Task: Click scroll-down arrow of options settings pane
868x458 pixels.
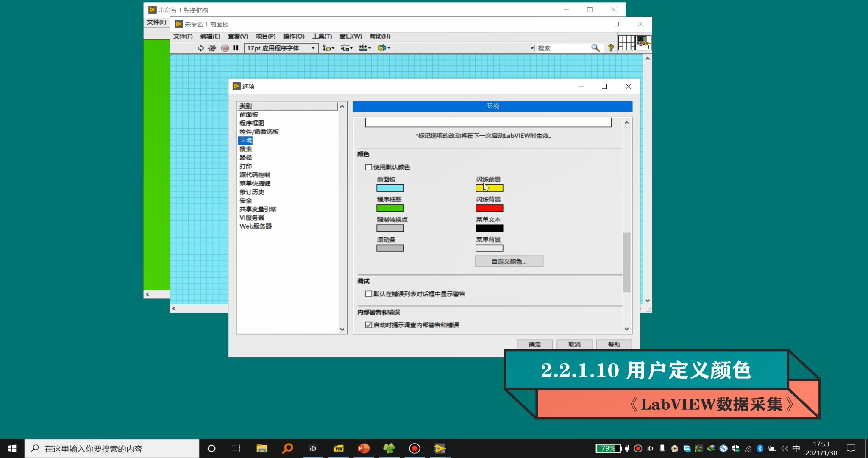Action: [626, 329]
